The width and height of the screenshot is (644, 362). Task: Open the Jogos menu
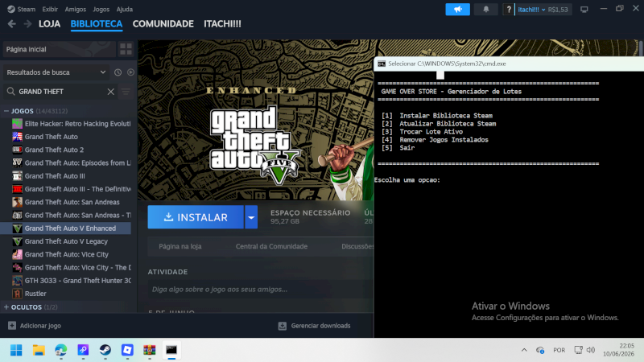(x=101, y=9)
